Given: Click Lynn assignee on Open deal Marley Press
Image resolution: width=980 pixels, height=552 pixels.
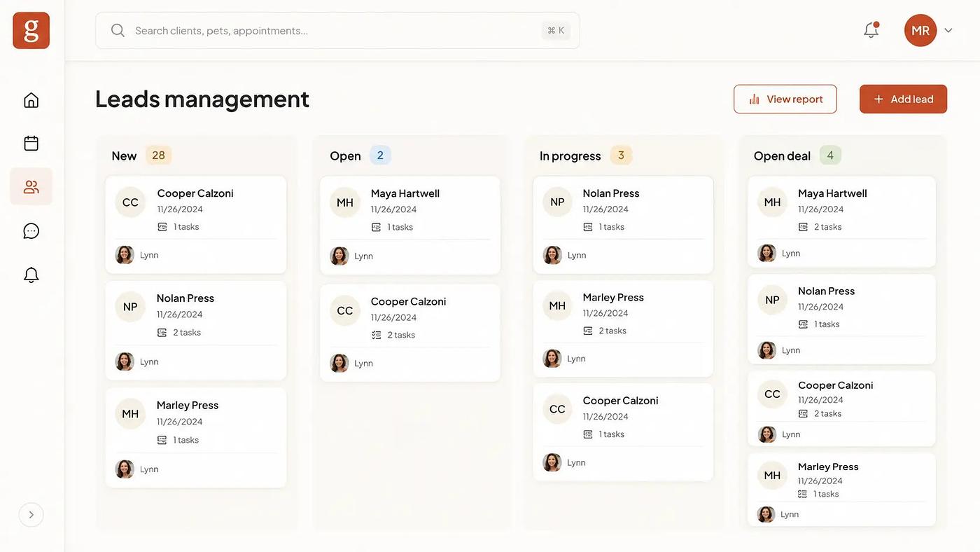Looking at the screenshot, I should coord(778,514).
